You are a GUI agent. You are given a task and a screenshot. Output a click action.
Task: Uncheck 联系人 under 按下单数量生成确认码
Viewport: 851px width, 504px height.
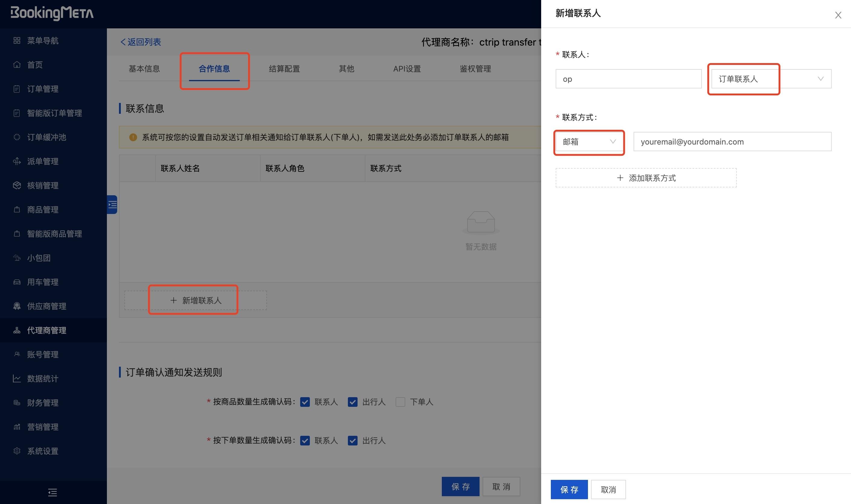point(305,441)
